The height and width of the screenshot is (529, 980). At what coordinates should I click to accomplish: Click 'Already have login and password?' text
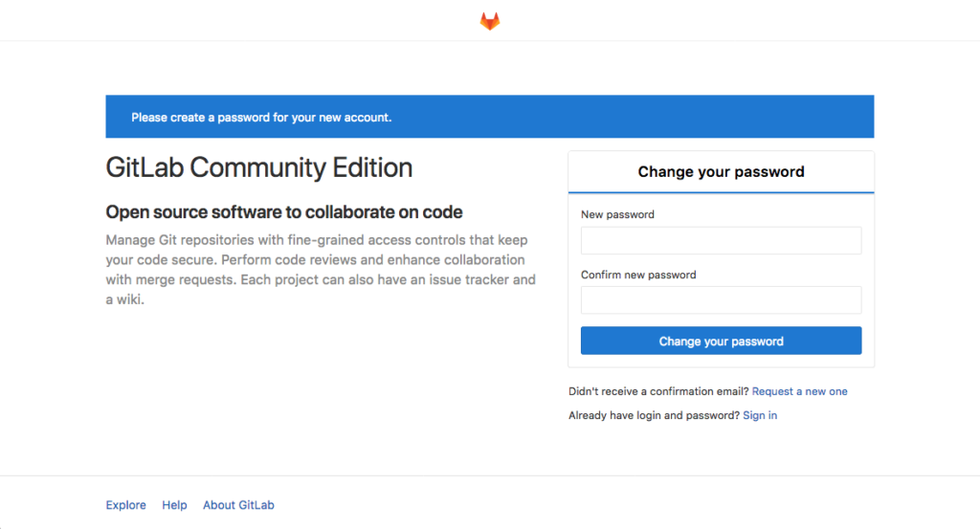click(x=654, y=415)
